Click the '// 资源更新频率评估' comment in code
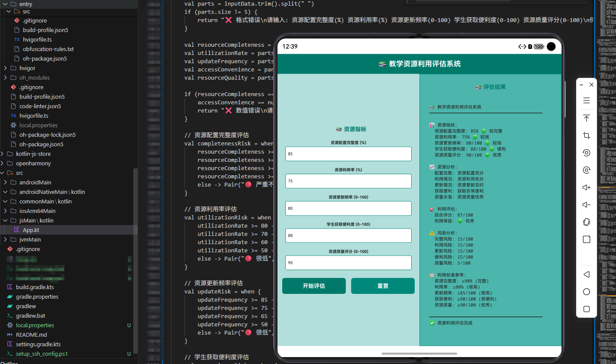 click(214, 283)
